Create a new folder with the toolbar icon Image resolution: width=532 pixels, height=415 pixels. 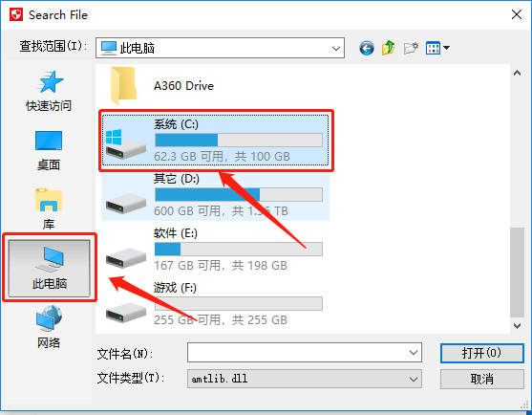411,48
